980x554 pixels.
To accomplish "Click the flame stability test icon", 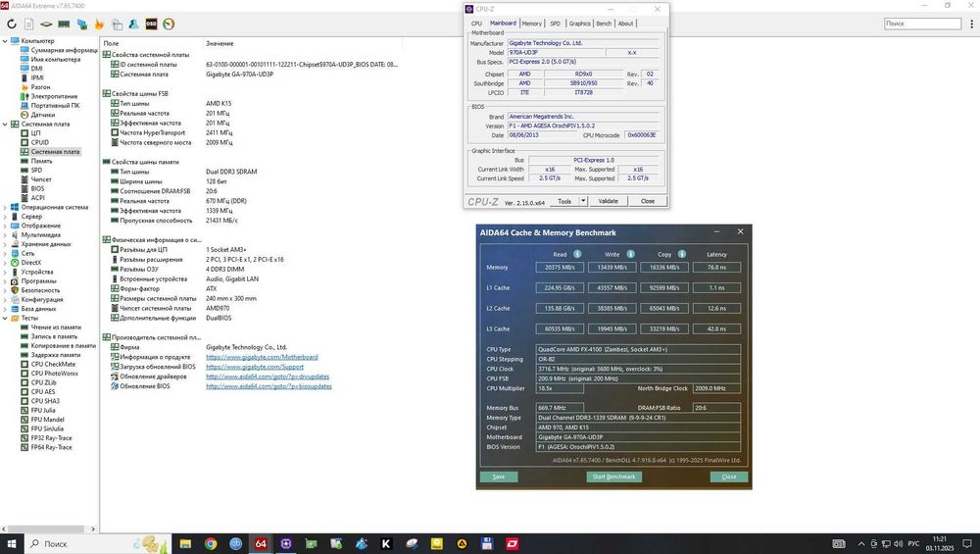I will pyautogui.click(x=99, y=24).
